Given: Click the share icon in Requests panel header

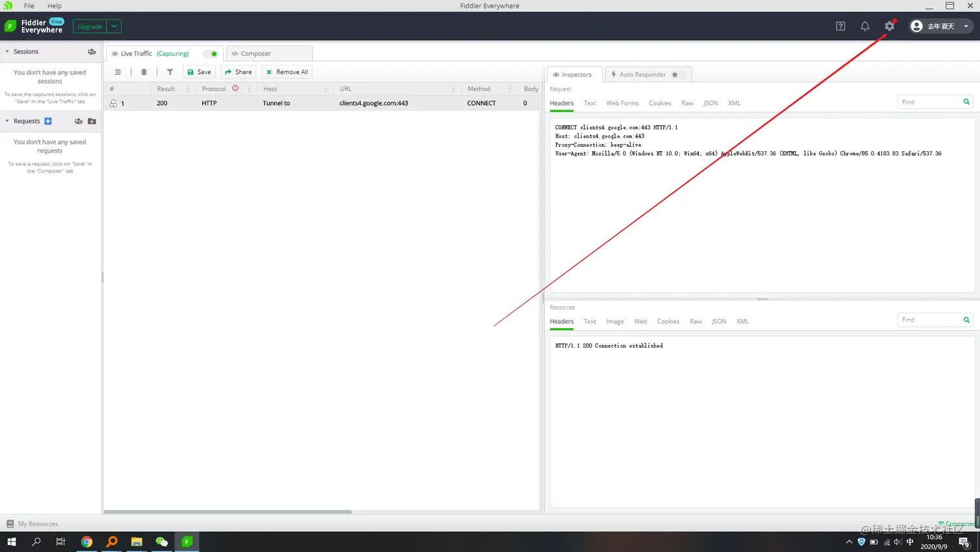Looking at the screenshot, I should click(x=78, y=121).
